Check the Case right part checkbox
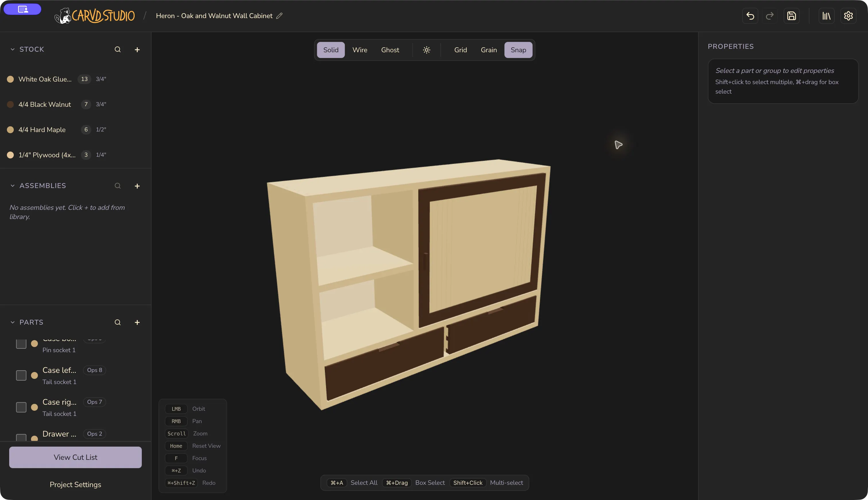This screenshot has height=500, width=868. (21, 407)
